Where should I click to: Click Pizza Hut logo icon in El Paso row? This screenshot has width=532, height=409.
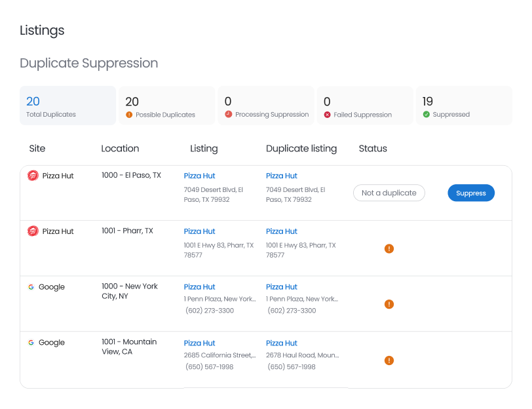33,176
